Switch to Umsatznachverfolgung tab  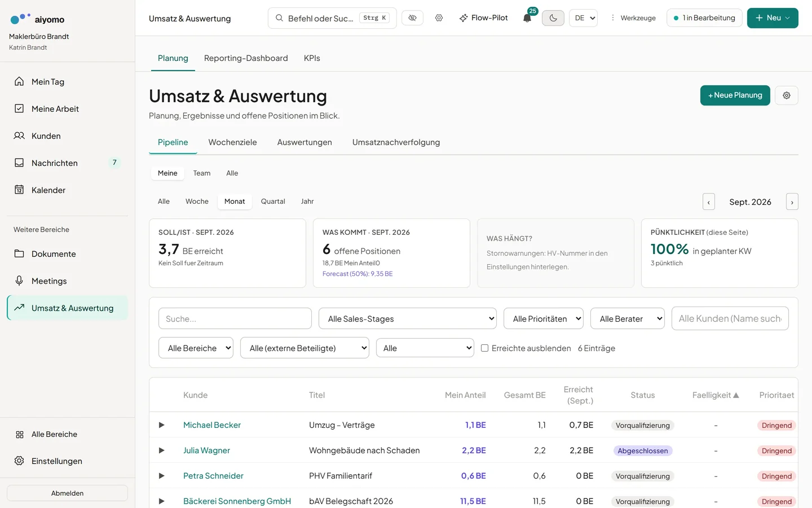point(396,142)
